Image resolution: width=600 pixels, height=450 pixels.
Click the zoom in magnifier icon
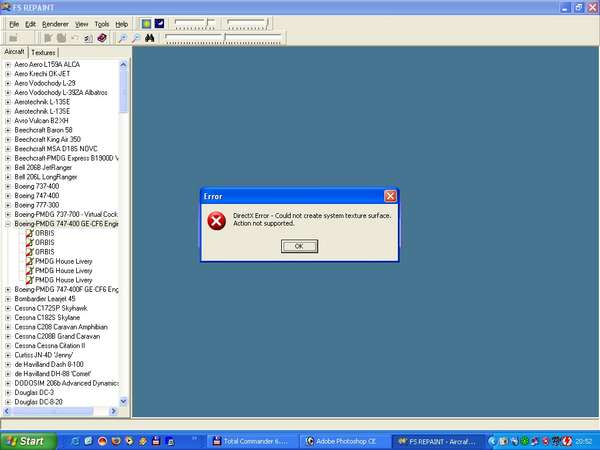122,38
